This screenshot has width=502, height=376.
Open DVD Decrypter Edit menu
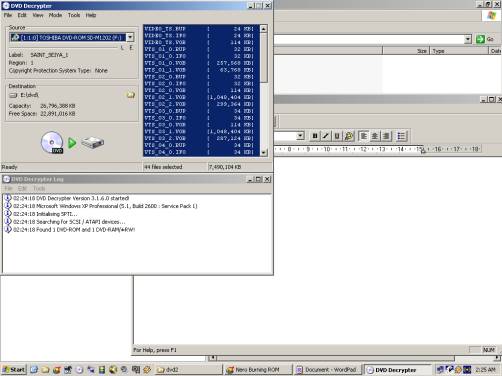click(x=22, y=15)
